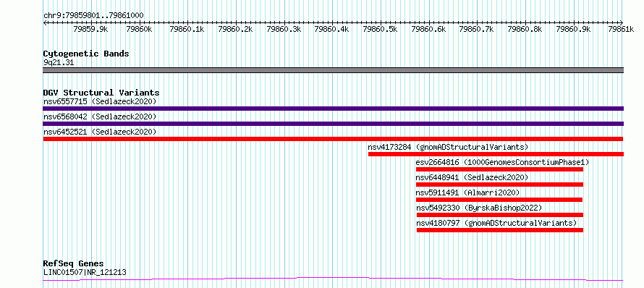The height and width of the screenshot is (288, 644).
Task: Select the red nsv4180797 variant bar
Action: (500, 230)
